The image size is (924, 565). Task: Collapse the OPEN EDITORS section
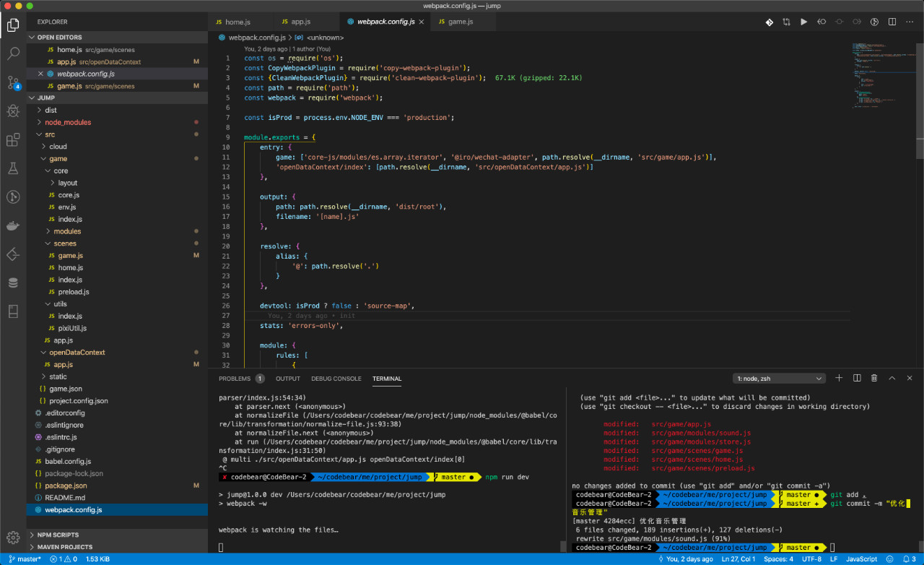coord(117,38)
